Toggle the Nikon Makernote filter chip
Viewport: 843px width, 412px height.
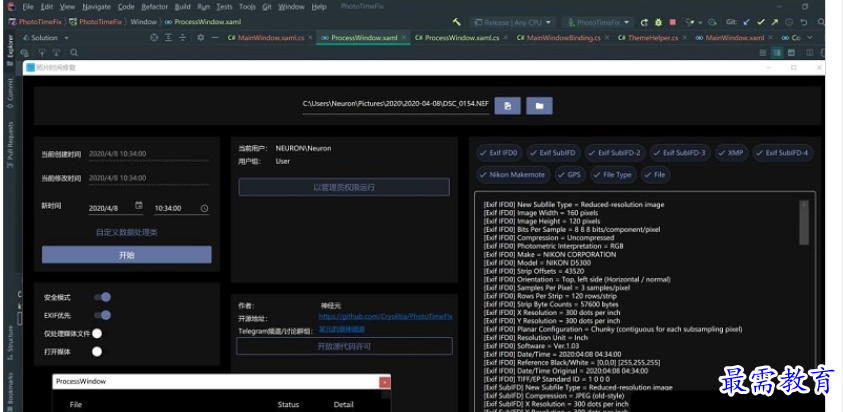coord(513,175)
